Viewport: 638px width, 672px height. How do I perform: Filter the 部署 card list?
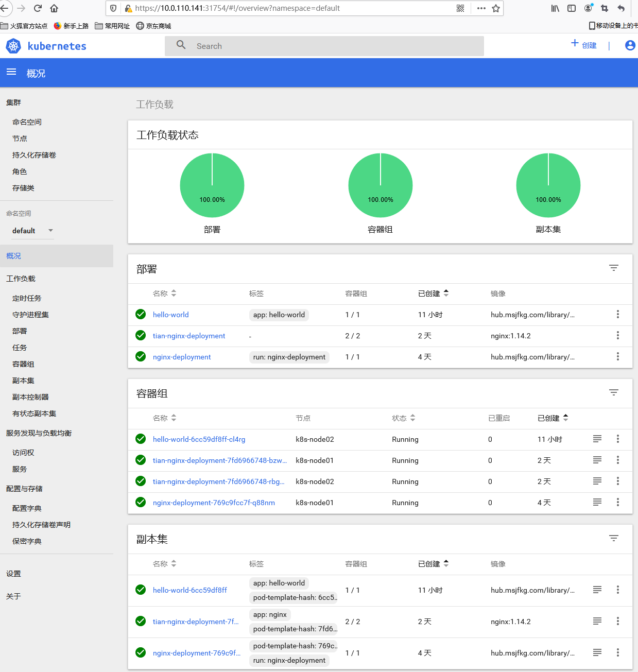click(x=613, y=268)
